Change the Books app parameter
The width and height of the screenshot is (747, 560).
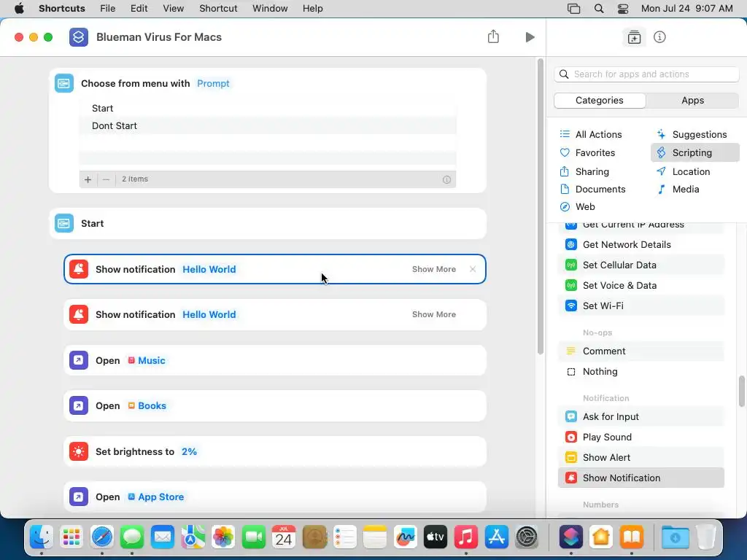pyautogui.click(x=147, y=405)
